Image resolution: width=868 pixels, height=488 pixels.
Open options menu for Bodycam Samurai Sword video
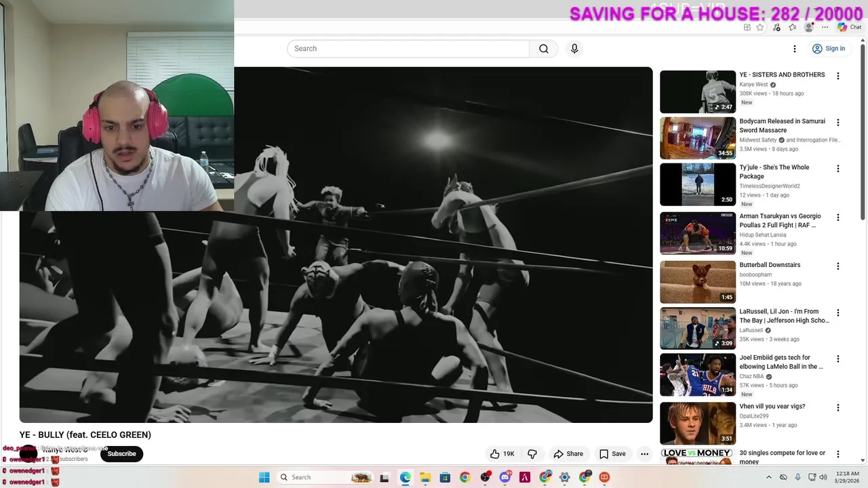(838, 123)
